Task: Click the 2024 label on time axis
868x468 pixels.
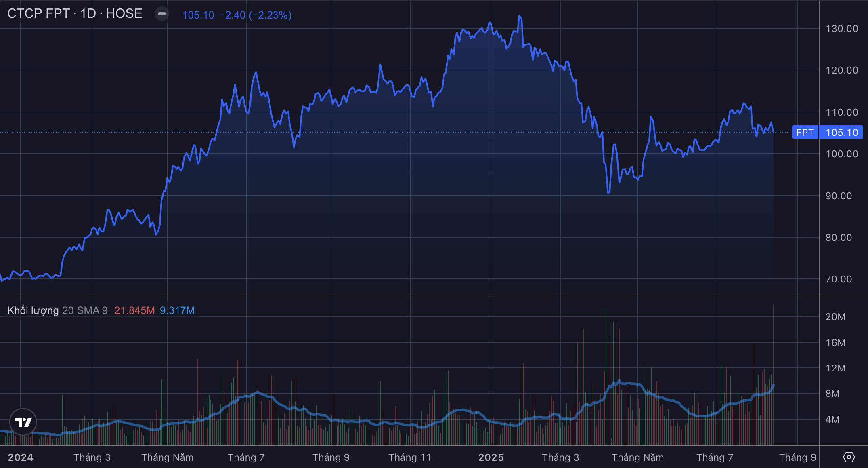Action: pos(21,457)
